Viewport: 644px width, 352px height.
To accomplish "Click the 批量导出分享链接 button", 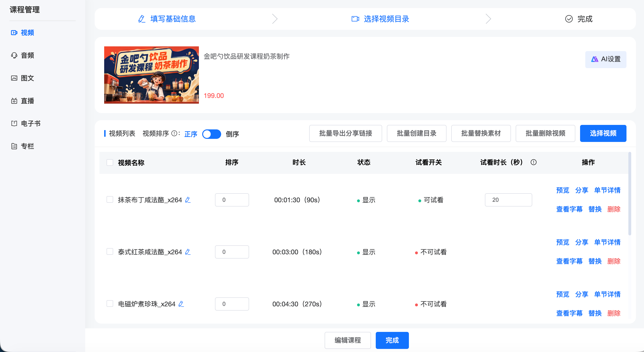I will 345,133.
